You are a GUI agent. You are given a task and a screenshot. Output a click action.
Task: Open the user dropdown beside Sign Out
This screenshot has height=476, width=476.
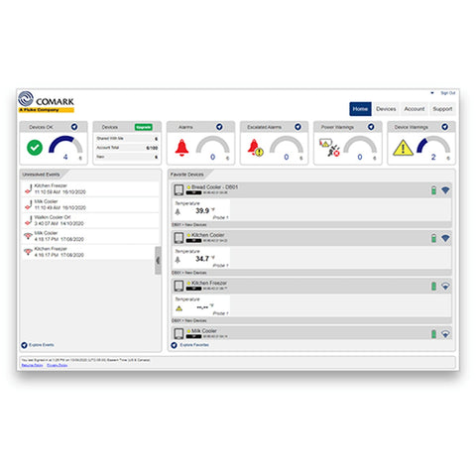tap(432, 93)
